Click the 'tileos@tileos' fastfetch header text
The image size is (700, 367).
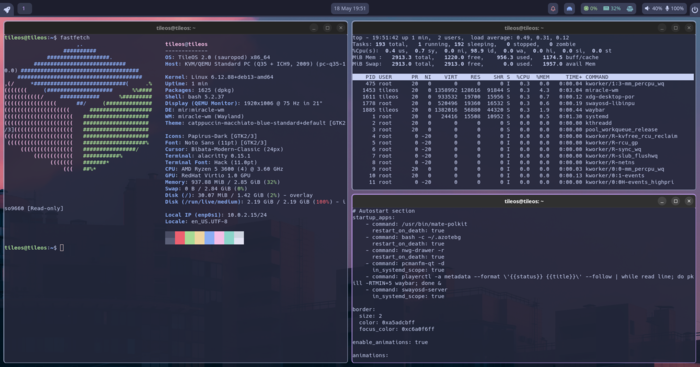pyautogui.click(x=187, y=44)
